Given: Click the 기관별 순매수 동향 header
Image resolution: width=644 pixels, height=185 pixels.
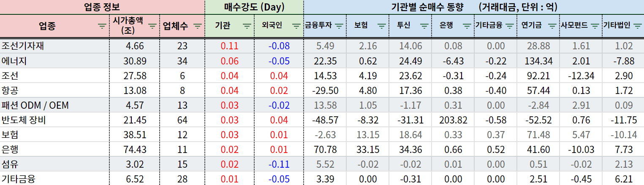Looking at the screenshot, I should click(x=473, y=7).
